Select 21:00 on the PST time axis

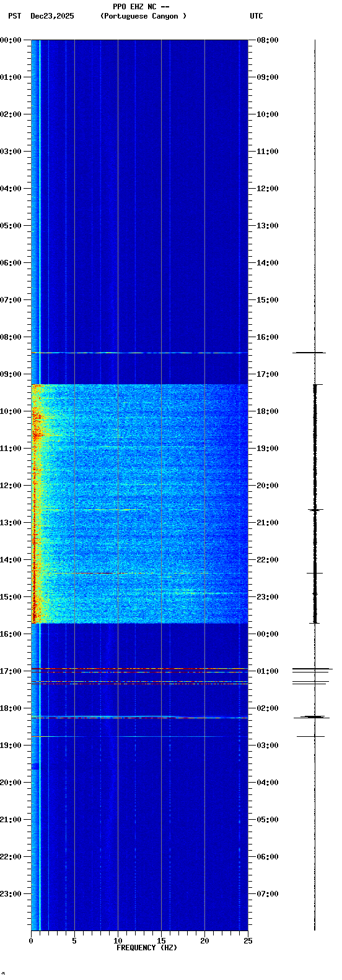coord(11,820)
